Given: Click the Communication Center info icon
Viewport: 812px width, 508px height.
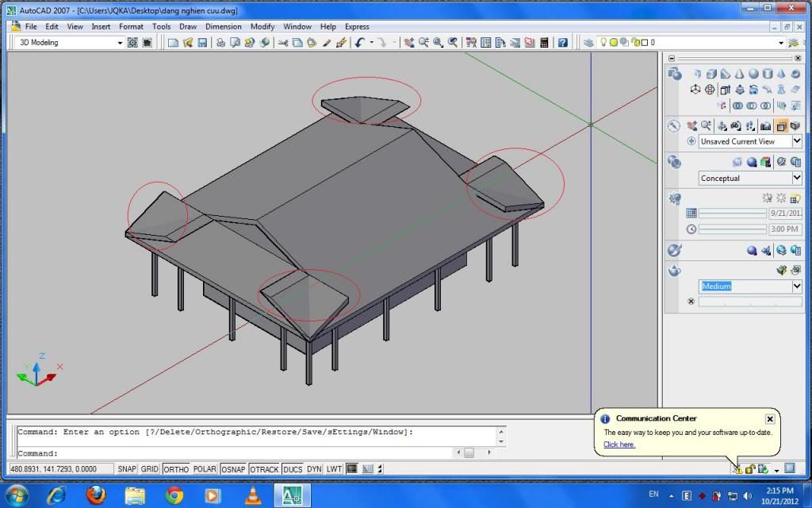Looking at the screenshot, I should 607,419.
